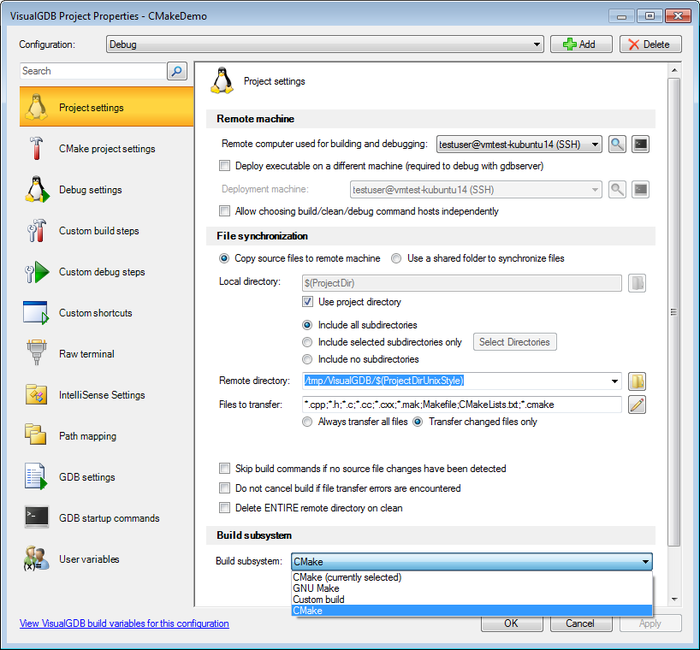This screenshot has width=700, height=650.
Task: Choose Always transfer all files
Action: [x=307, y=421]
